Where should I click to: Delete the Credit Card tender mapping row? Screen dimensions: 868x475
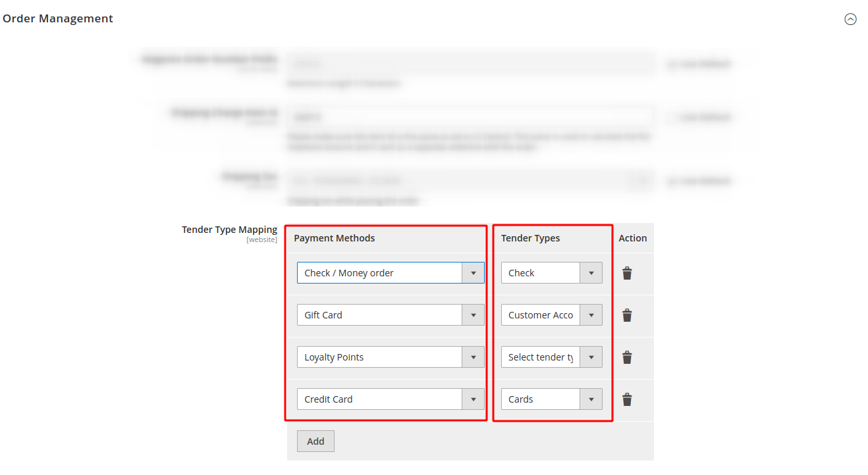pyautogui.click(x=627, y=399)
